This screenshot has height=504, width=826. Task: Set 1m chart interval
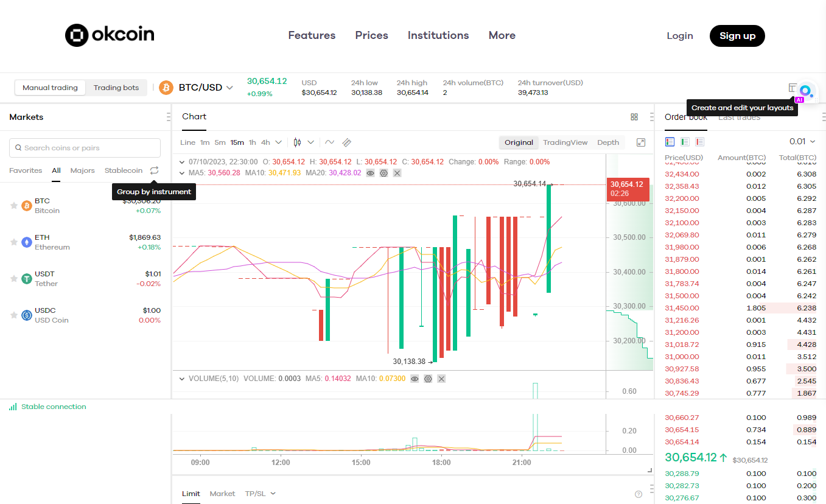[x=205, y=142]
